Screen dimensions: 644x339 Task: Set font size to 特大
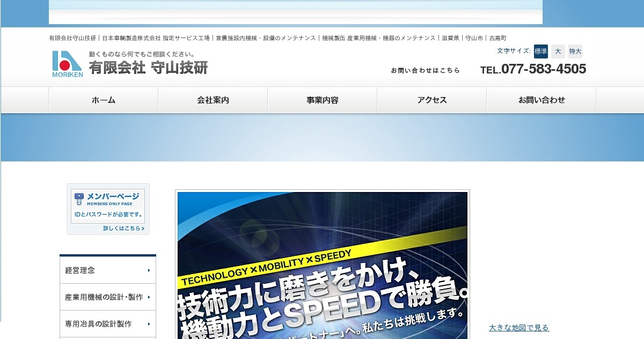pyautogui.click(x=575, y=51)
